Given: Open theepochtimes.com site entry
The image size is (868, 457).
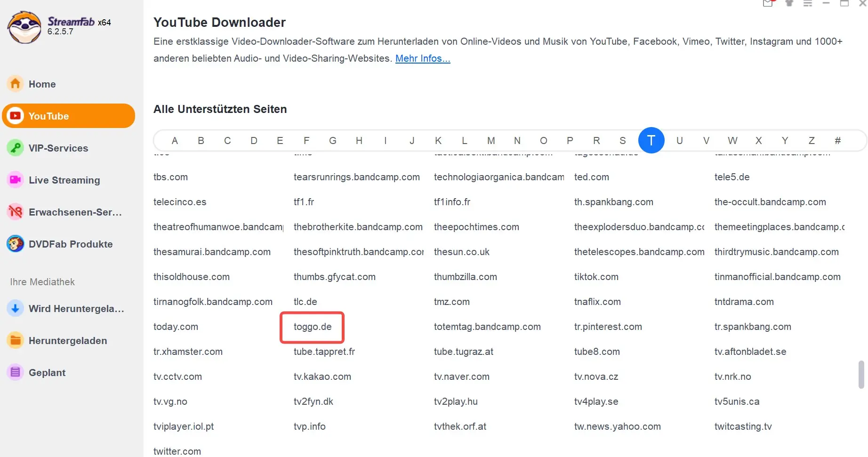Looking at the screenshot, I should [476, 227].
